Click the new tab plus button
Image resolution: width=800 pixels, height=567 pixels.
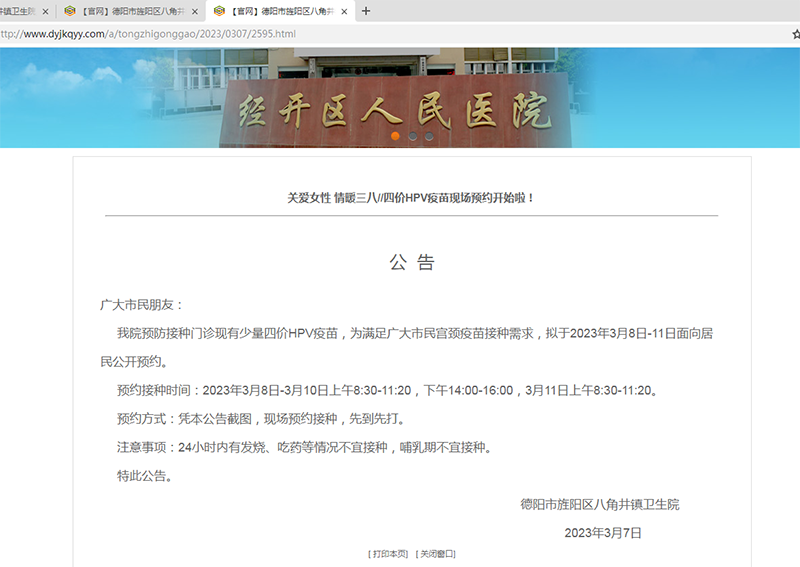[x=366, y=11]
